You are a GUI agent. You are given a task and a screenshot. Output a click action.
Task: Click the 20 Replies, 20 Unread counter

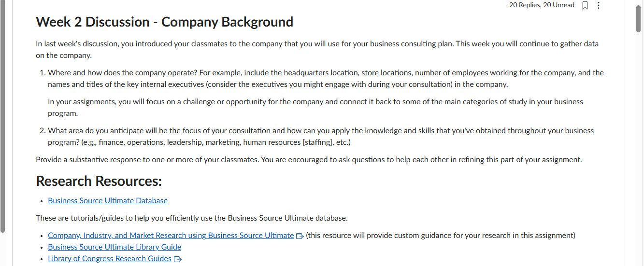point(542,5)
